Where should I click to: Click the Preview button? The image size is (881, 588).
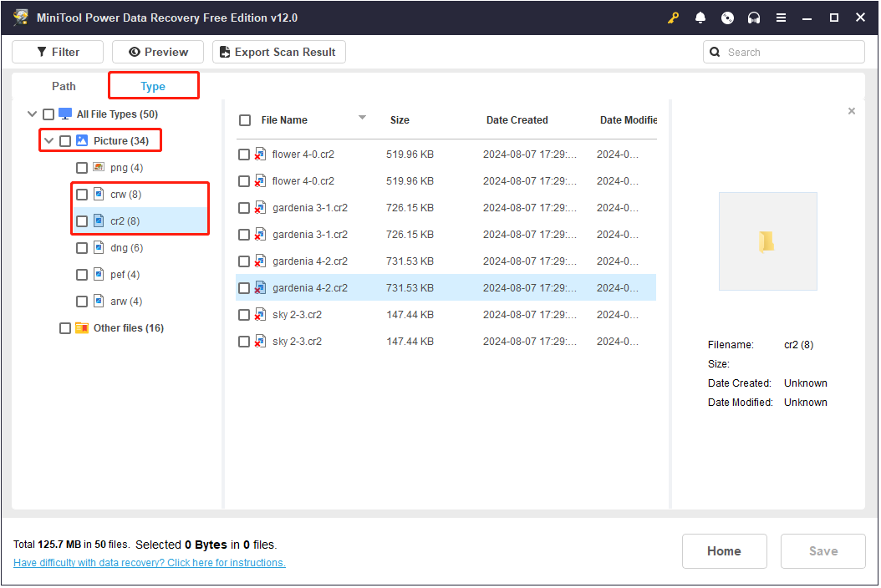point(158,52)
